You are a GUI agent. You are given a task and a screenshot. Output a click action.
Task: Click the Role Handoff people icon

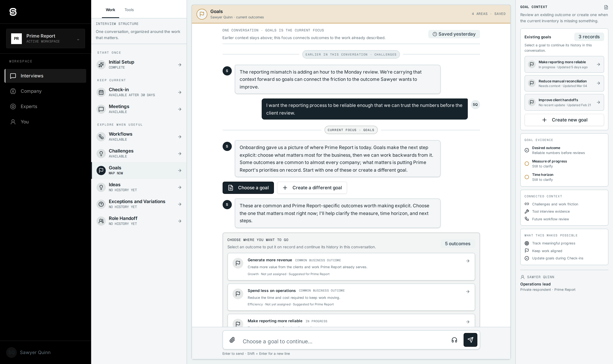101,221
